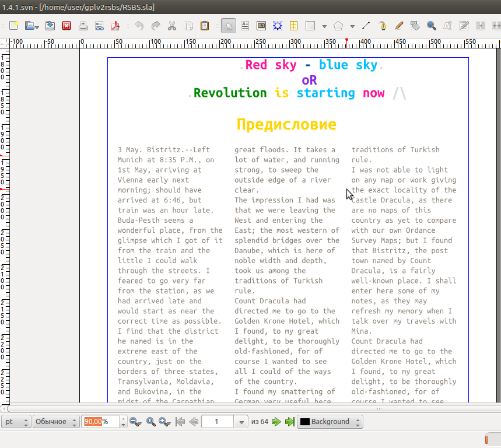Click the text "great floods. It takes a"
Screen dimensions: 501x448
click(285, 149)
